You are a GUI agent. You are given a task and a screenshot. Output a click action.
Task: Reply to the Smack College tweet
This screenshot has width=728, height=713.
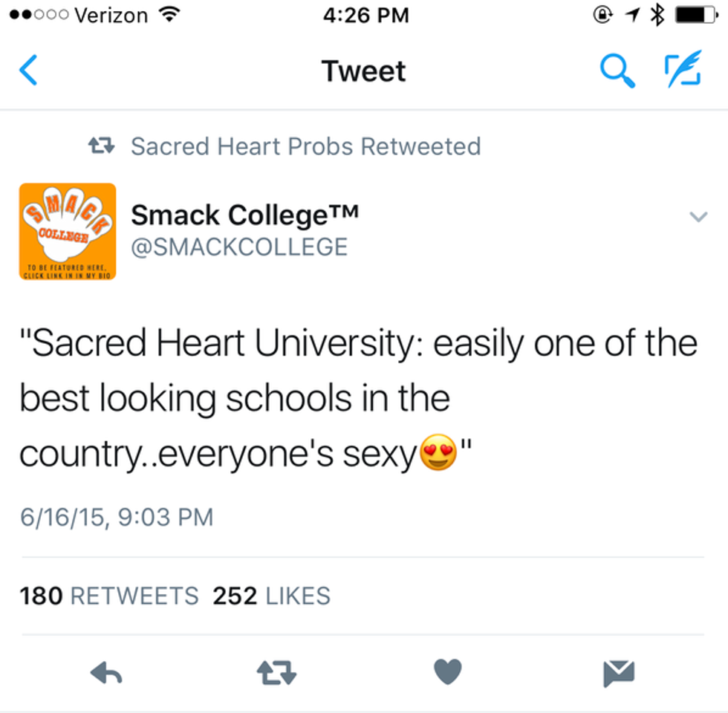[106, 673]
